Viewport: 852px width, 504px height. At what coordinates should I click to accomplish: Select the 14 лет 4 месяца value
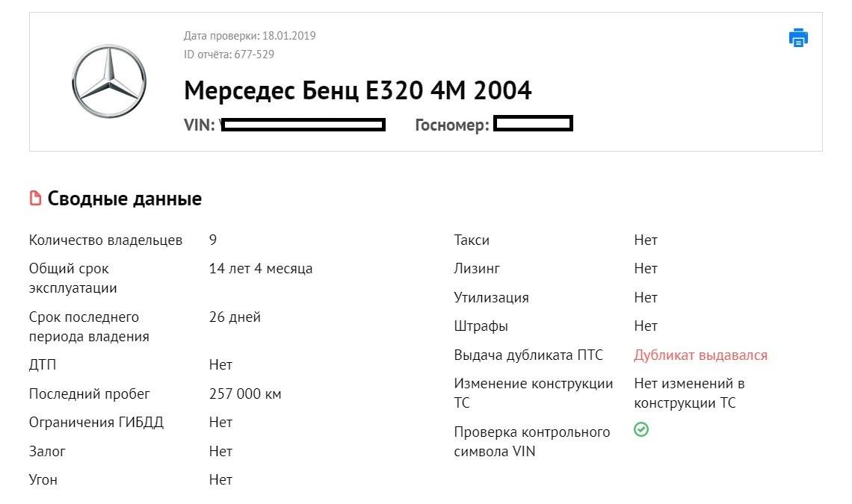261,269
